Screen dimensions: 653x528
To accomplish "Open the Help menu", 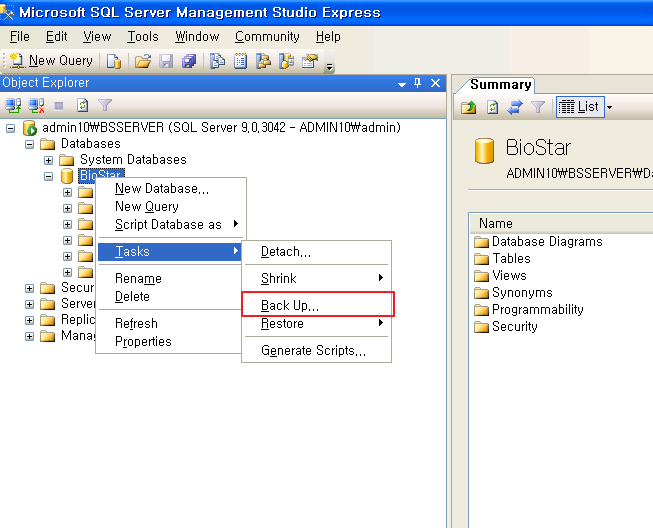I will click(328, 37).
